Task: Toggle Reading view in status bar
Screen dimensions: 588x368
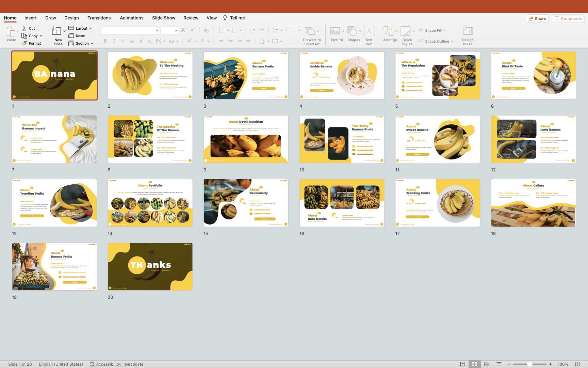Action: (487, 364)
